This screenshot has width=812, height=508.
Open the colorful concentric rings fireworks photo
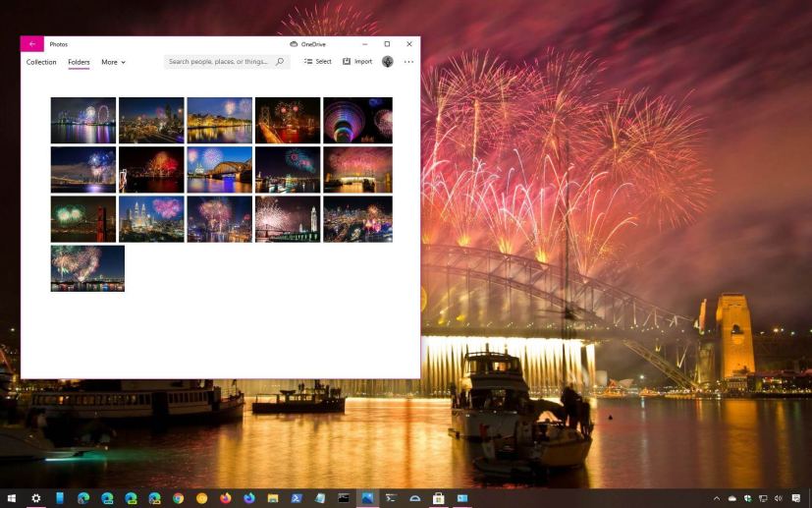(x=357, y=120)
